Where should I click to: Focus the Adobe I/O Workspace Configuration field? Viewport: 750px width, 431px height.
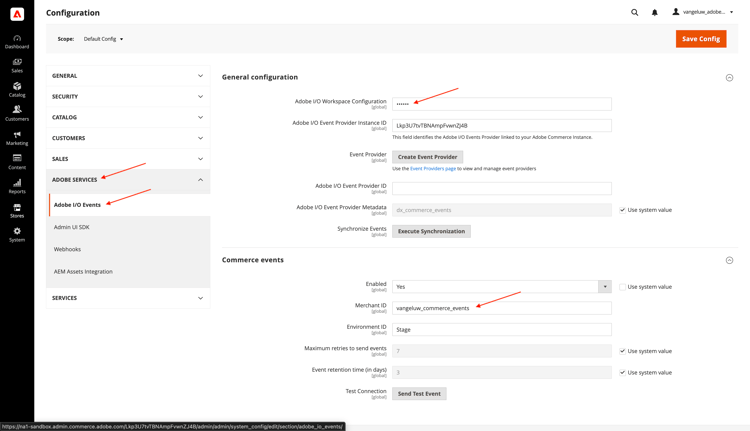[502, 104]
